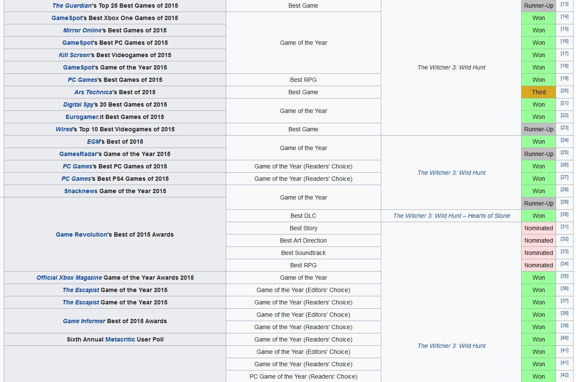Open reference [29]
The width and height of the screenshot is (588, 382).
pos(565,202)
